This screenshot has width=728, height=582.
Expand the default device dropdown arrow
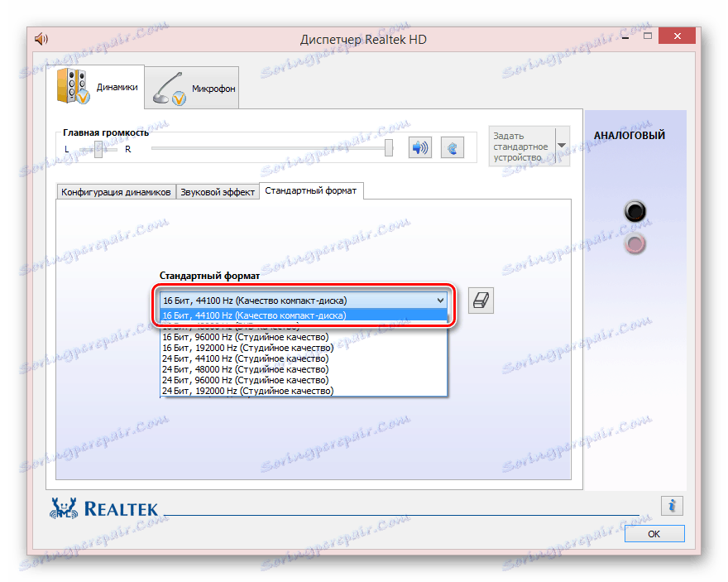coord(563,147)
